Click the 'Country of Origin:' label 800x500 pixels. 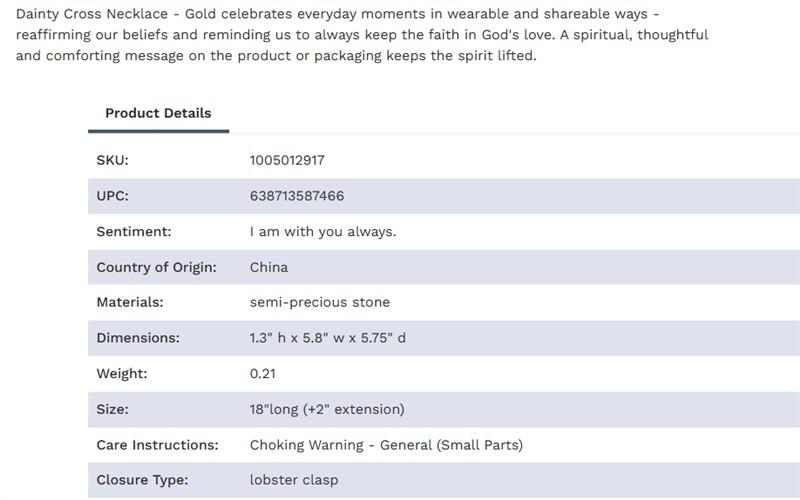click(x=157, y=267)
